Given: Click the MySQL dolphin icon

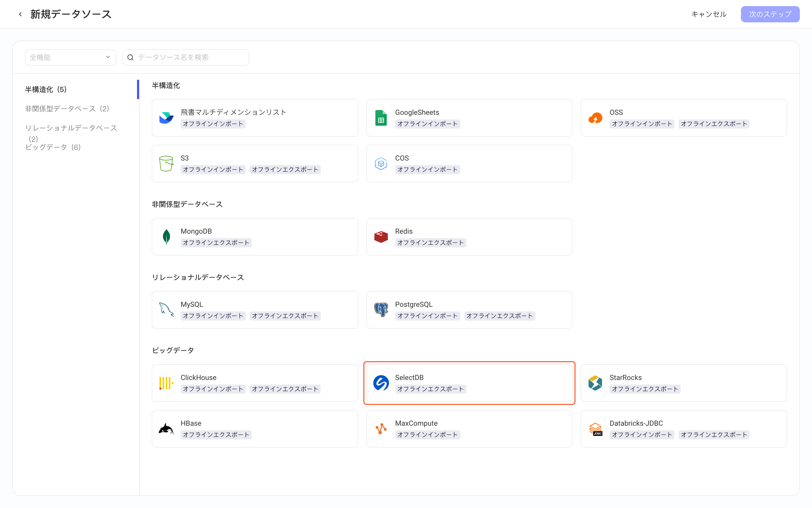Looking at the screenshot, I should (166, 310).
